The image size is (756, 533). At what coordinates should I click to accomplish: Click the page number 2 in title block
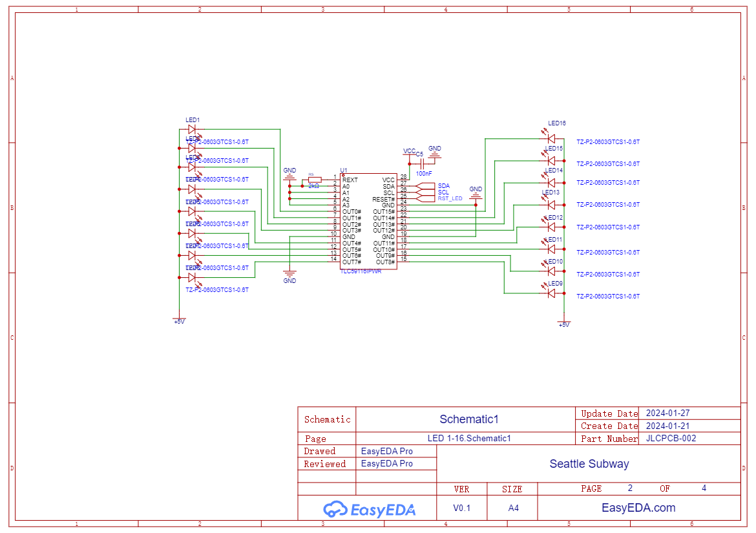coord(630,488)
